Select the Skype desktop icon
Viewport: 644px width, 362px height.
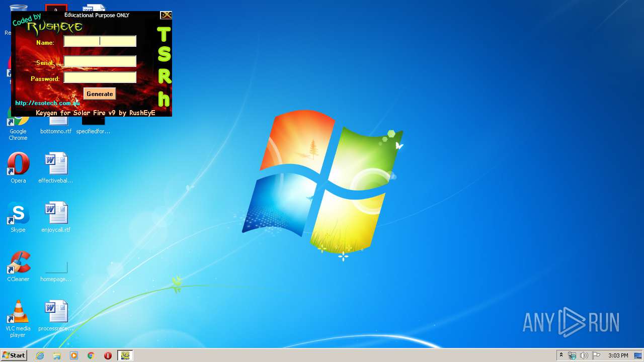pyautogui.click(x=18, y=217)
